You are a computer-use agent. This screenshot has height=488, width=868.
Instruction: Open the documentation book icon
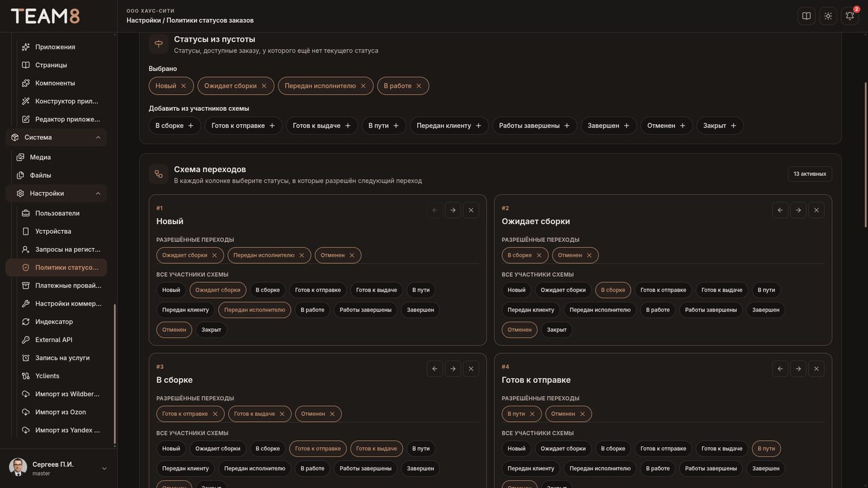tap(807, 16)
